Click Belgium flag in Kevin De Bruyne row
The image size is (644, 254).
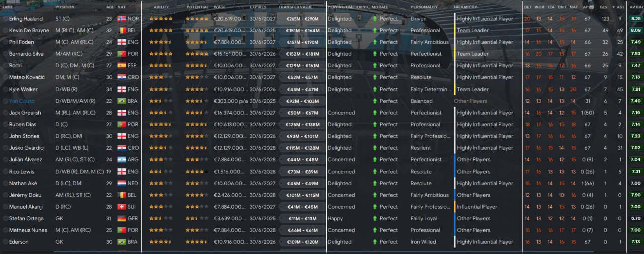point(121,30)
